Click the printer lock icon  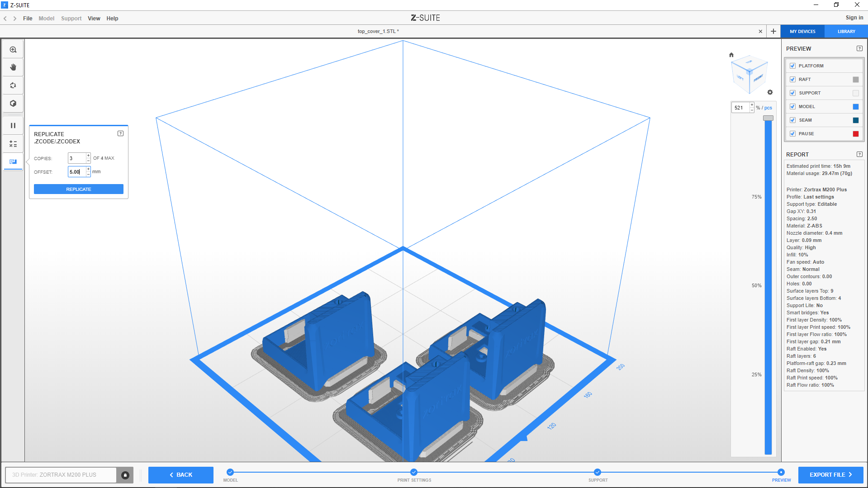(125, 475)
